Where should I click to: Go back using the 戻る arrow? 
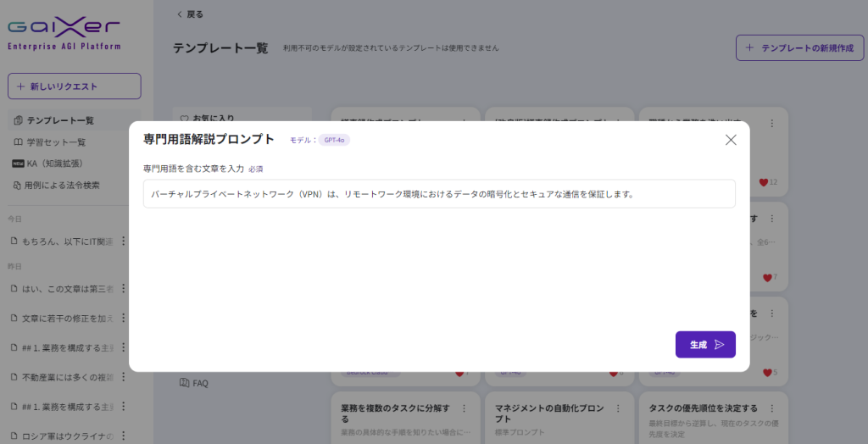pyautogui.click(x=190, y=14)
